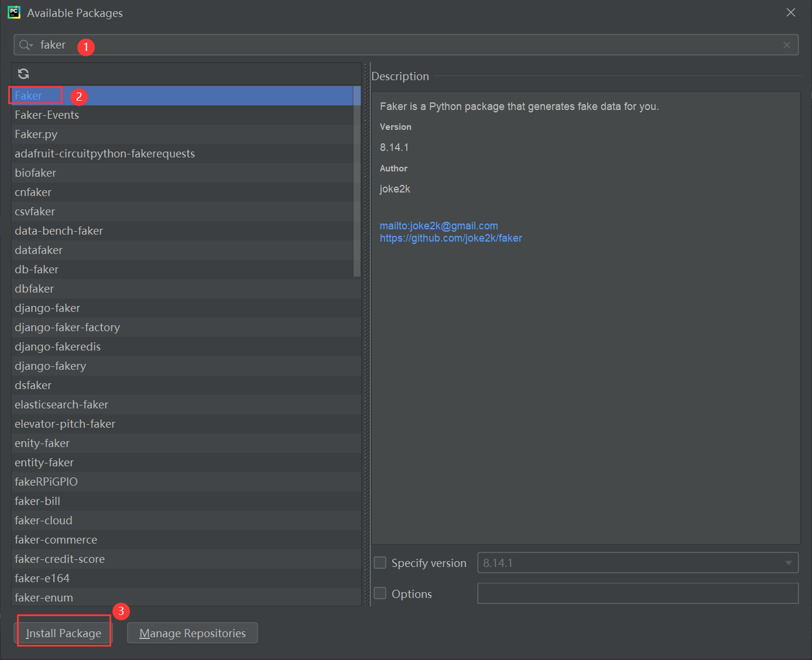Click the refresh packages icon
This screenshot has width=812, height=660.
pos(23,74)
